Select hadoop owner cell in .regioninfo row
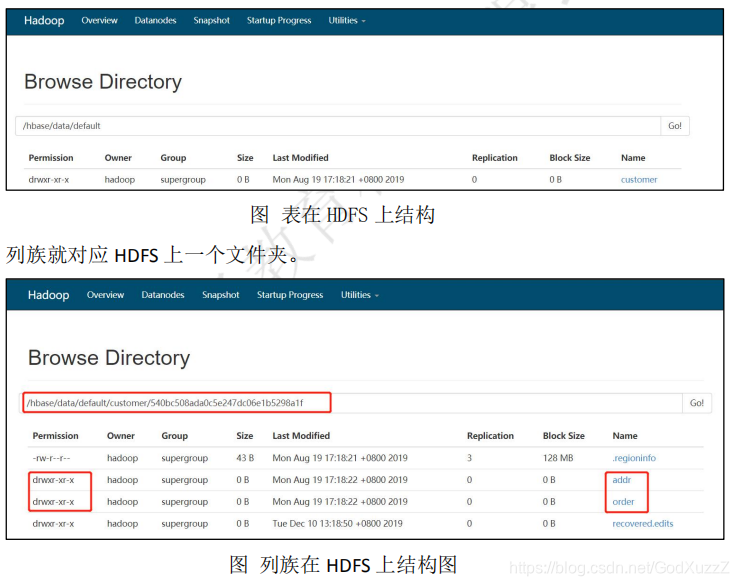Screen dimensions: 739x586 123,458
